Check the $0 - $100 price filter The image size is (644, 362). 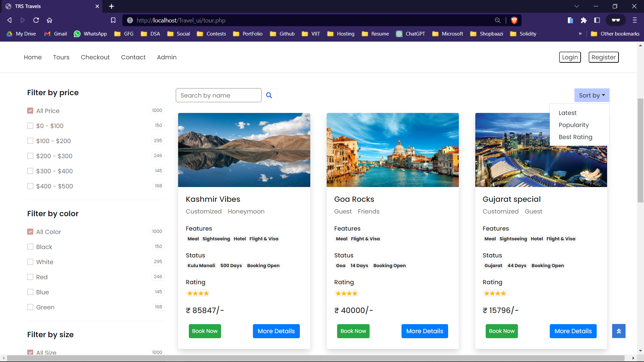tap(30, 126)
